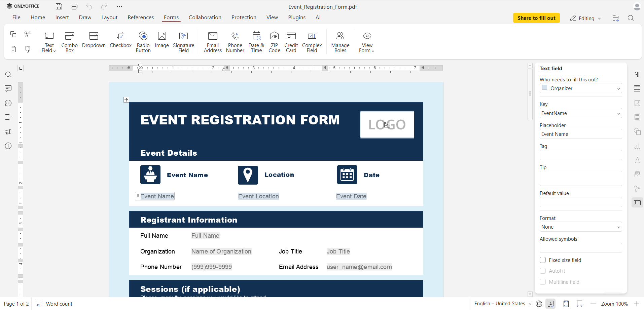The height and width of the screenshot is (310, 644).
Task: Click the Fit to width icon
Action: [x=579, y=304]
